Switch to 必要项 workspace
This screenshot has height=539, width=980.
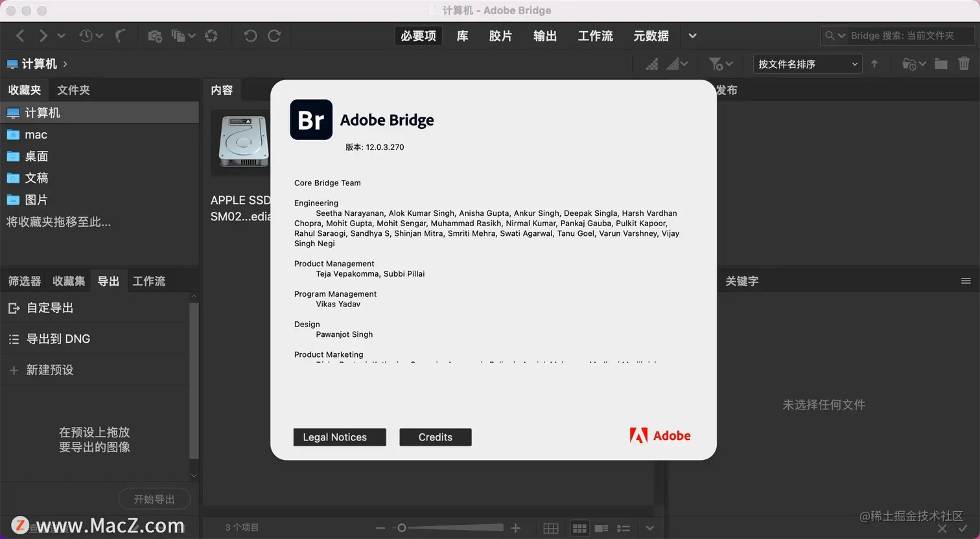pyautogui.click(x=418, y=36)
